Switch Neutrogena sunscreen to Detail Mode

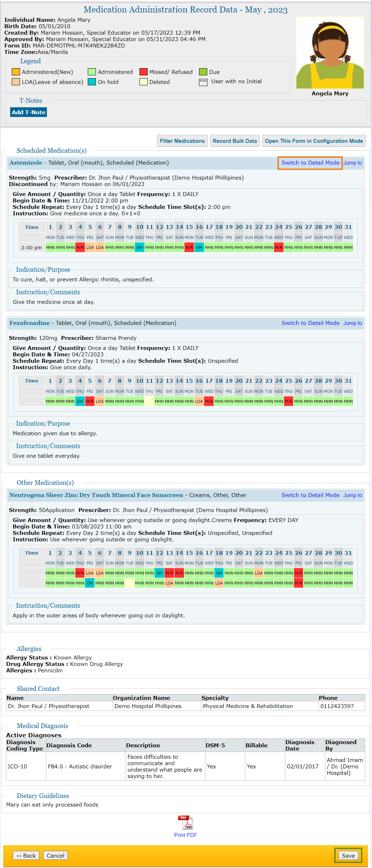click(x=310, y=495)
